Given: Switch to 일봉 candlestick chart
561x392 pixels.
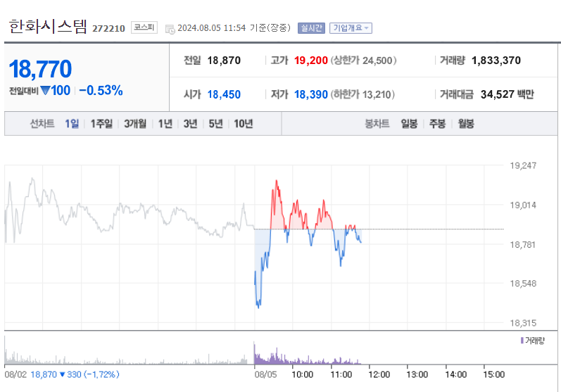Looking at the screenshot, I should click(x=409, y=124).
